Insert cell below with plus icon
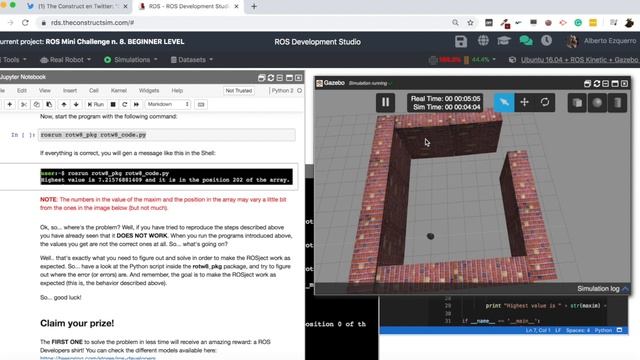This screenshot has width=640, height=360. click(10, 104)
